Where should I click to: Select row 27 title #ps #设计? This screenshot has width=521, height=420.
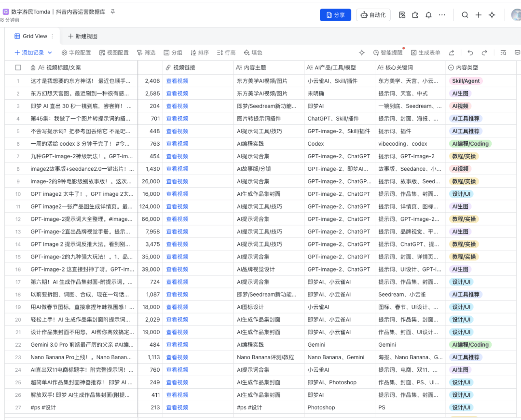pyautogui.click(x=82, y=407)
